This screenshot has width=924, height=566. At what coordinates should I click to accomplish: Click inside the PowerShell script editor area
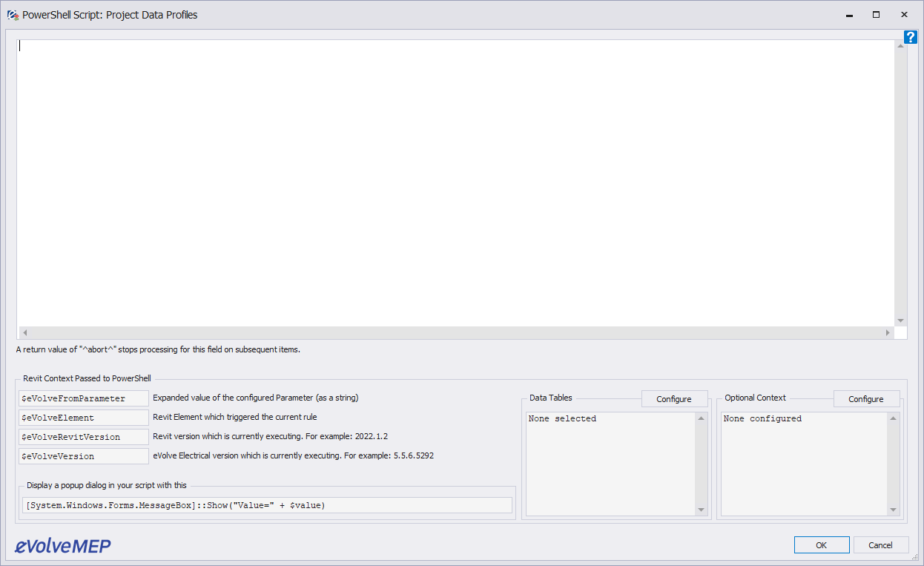(456, 182)
